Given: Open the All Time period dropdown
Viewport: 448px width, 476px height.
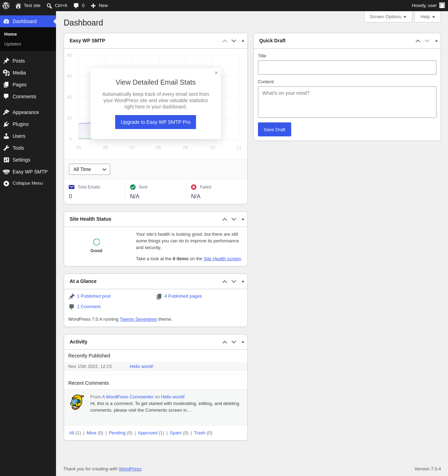Looking at the screenshot, I should pyautogui.click(x=90, y=169).
